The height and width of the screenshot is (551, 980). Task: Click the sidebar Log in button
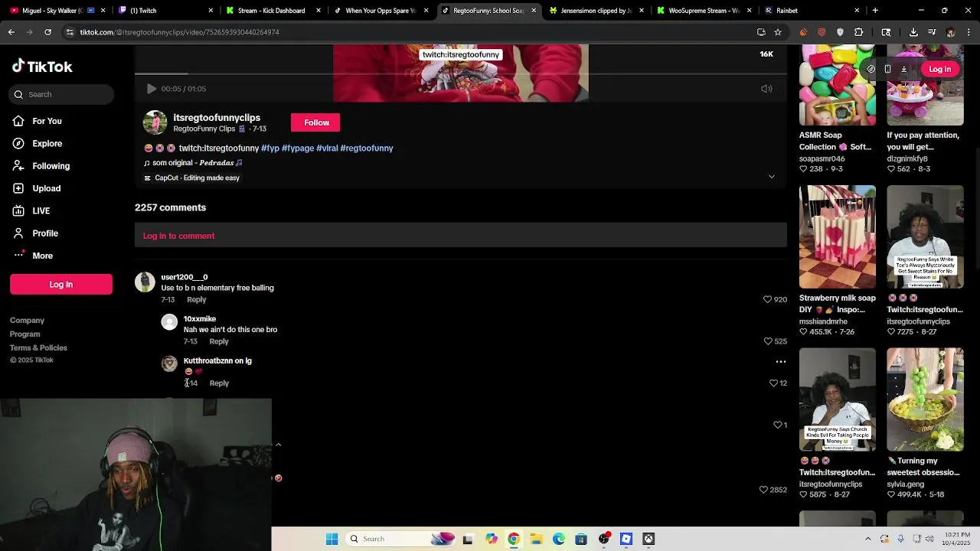pyautogui.click(x=61, y=284)
